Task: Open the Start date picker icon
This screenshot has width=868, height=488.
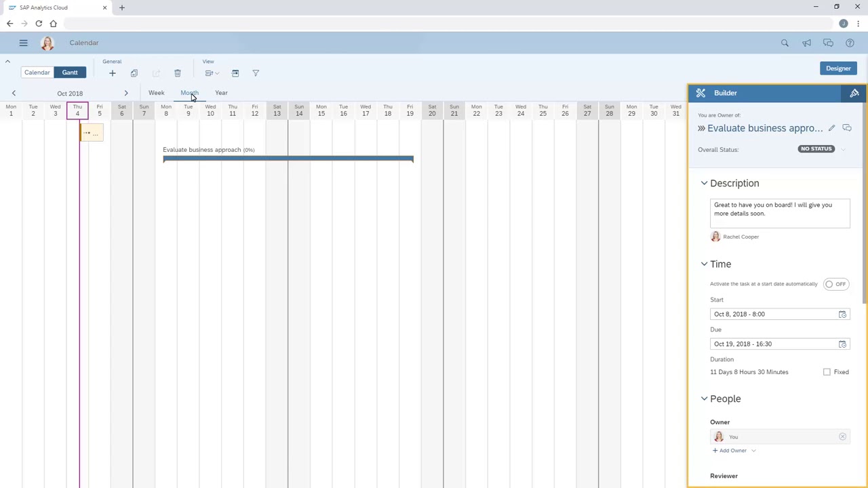Action: coord(842,314)
